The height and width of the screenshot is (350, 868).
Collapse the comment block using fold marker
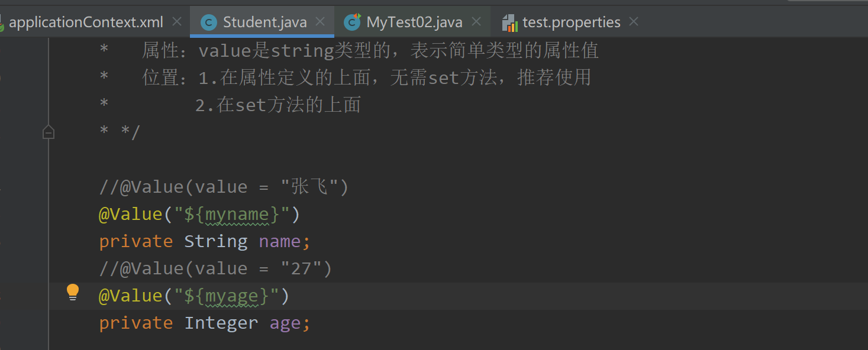[x=49, y=133]
